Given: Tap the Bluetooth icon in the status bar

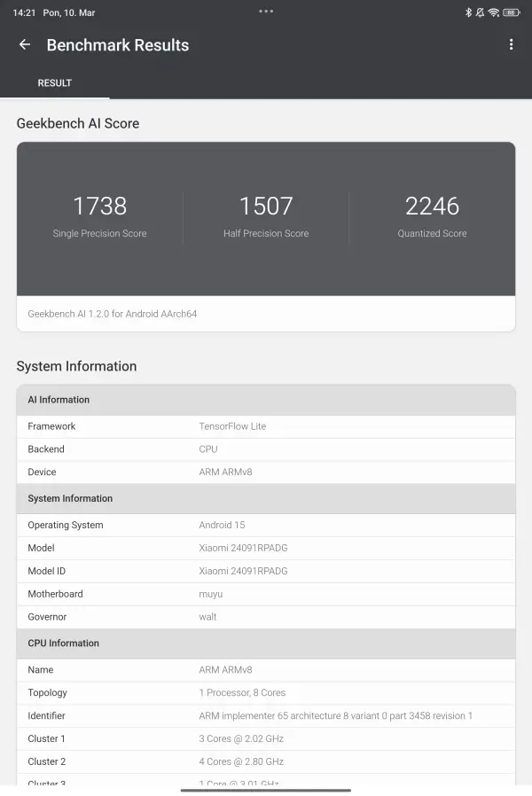Looking at the screenshot, I should click(x=467, y=12).
